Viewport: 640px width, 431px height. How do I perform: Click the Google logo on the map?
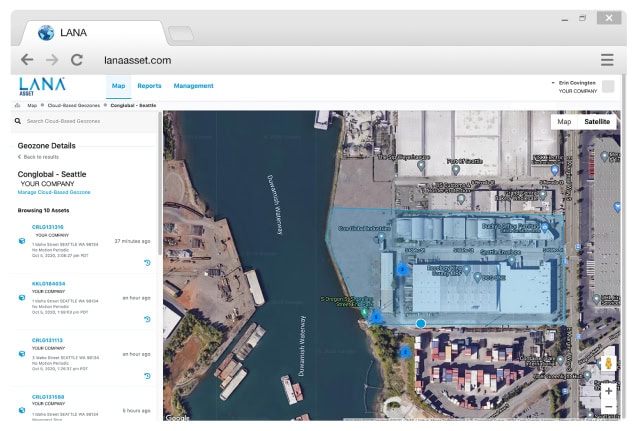[x=177, y=418]
